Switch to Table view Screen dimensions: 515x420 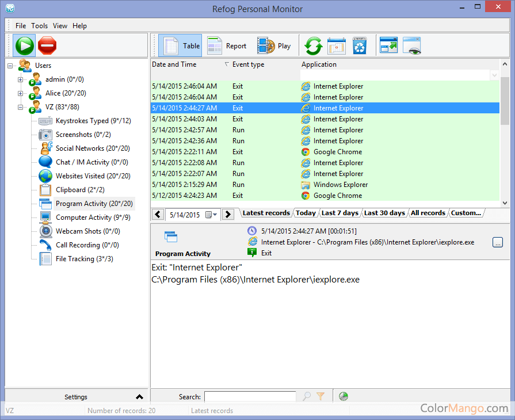coord(180,46)
